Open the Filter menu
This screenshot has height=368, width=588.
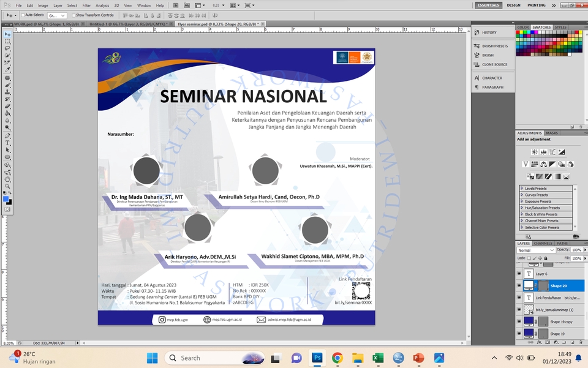(x=86, y=4)
